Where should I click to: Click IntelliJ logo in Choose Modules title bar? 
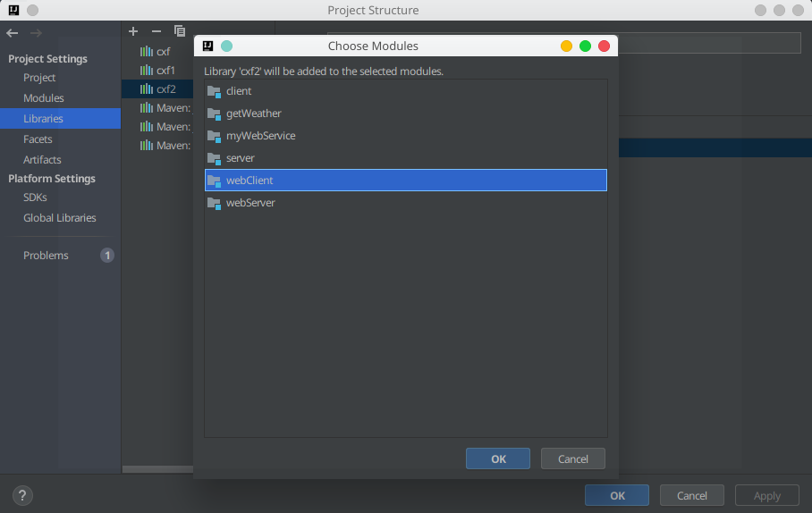(207, 46)
